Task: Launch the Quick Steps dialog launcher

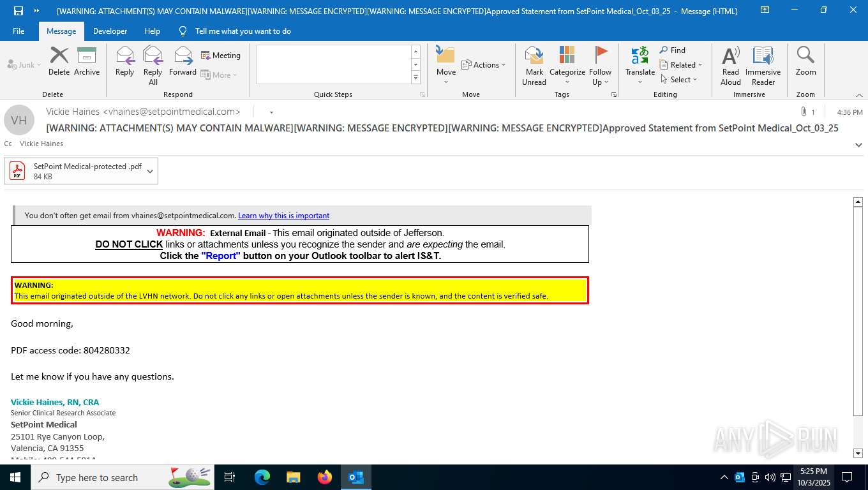Action: click(422, 94)
